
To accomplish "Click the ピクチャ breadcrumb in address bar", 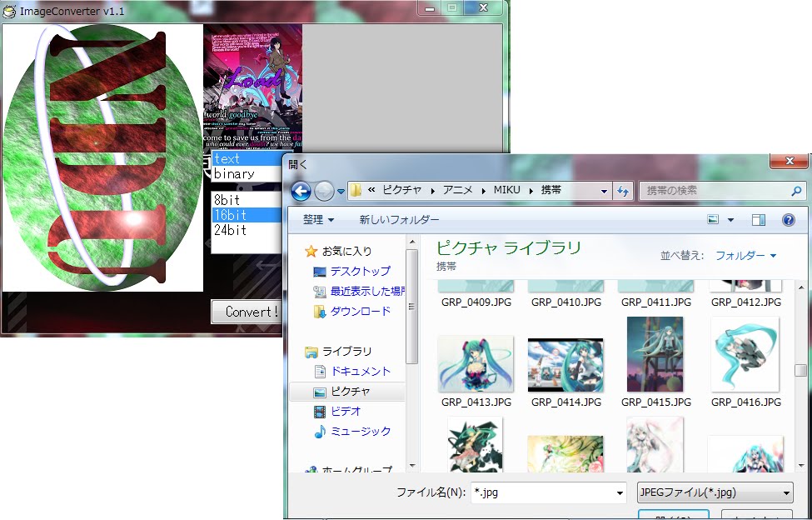I will 402,191.
